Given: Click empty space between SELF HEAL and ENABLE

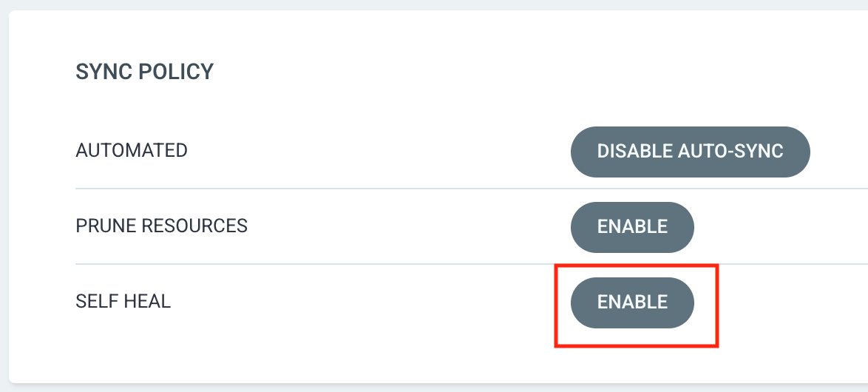Looking at the screenshot, I should [360, 301].
